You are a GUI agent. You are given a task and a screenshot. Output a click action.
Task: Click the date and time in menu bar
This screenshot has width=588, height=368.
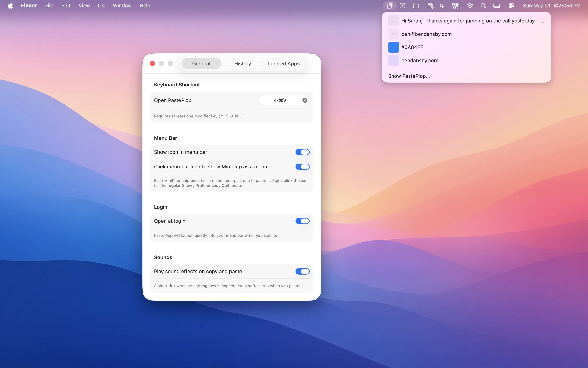coord(551,6)
